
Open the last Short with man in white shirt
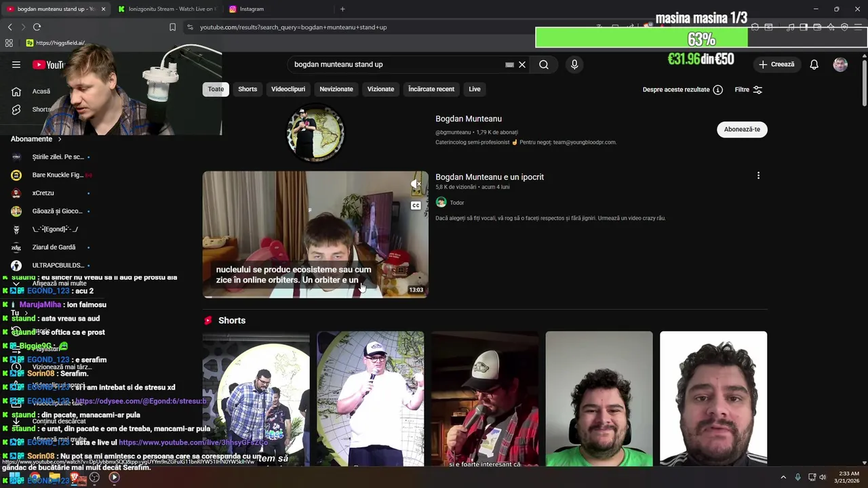tap(713, 399)
